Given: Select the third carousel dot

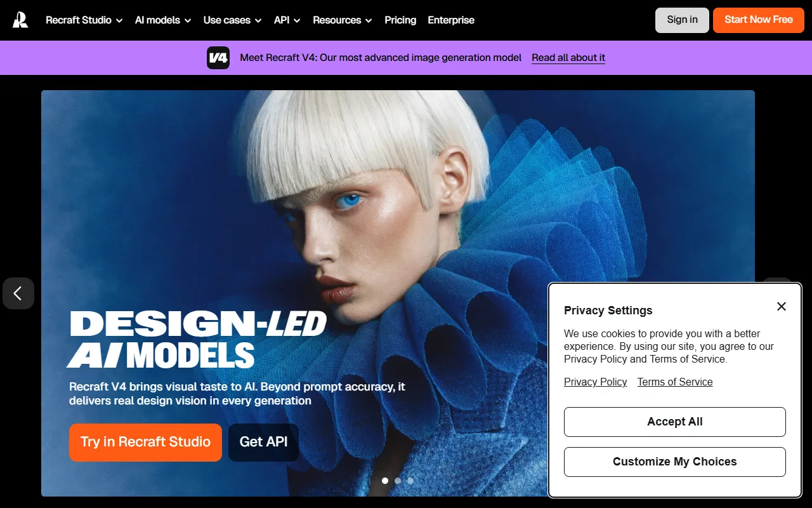Looking at the screenshot, I should (x=410, y=481).
